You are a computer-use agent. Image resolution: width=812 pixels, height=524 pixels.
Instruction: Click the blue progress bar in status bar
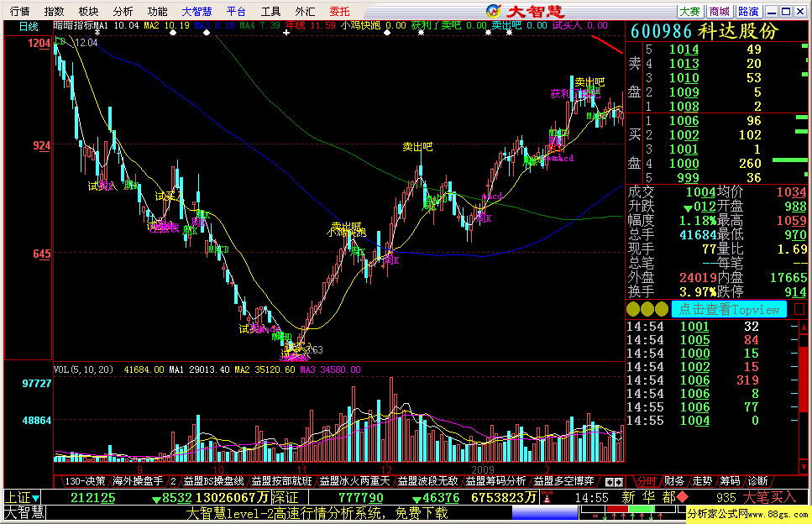pos(545,512)
